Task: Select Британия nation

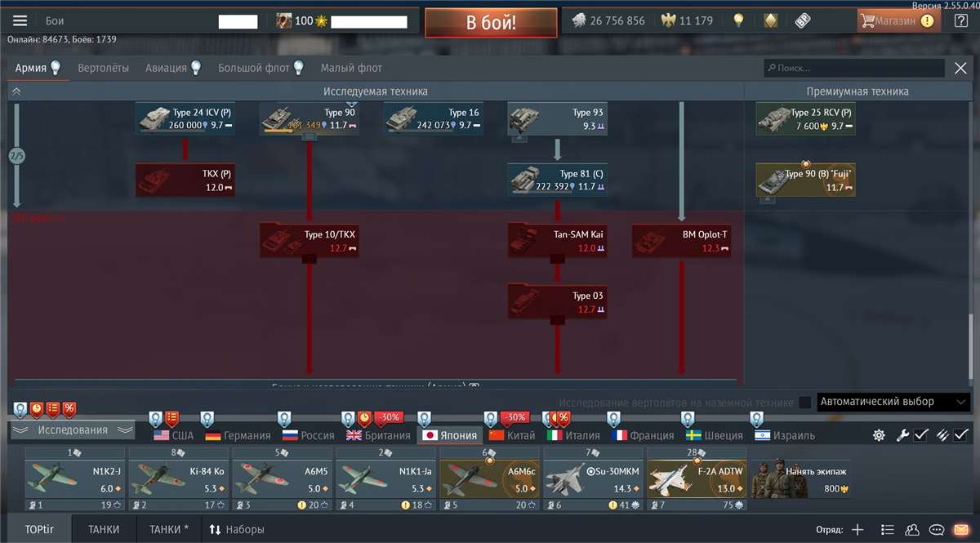Action: [x=378, y=435]
